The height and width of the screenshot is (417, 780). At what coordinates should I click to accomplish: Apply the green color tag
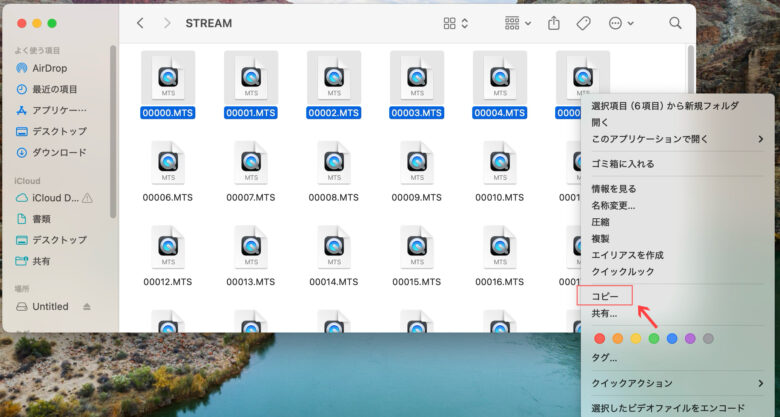[x=654, y=339]
